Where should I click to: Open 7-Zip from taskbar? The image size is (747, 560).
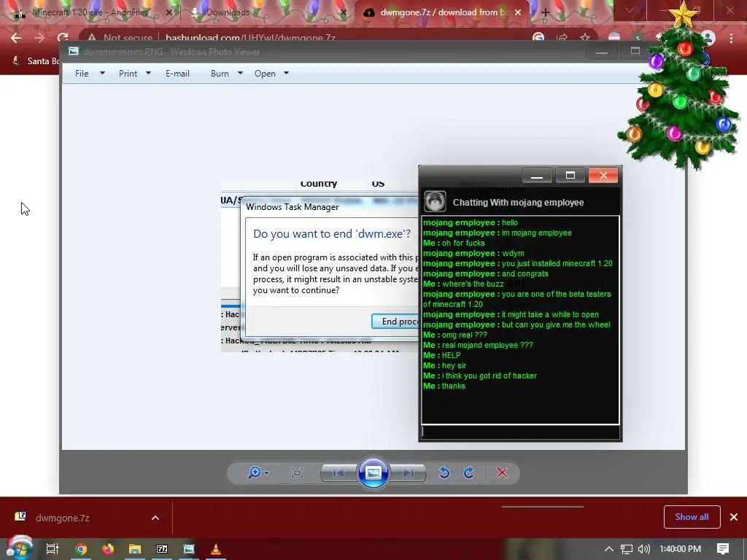(162, 549)
